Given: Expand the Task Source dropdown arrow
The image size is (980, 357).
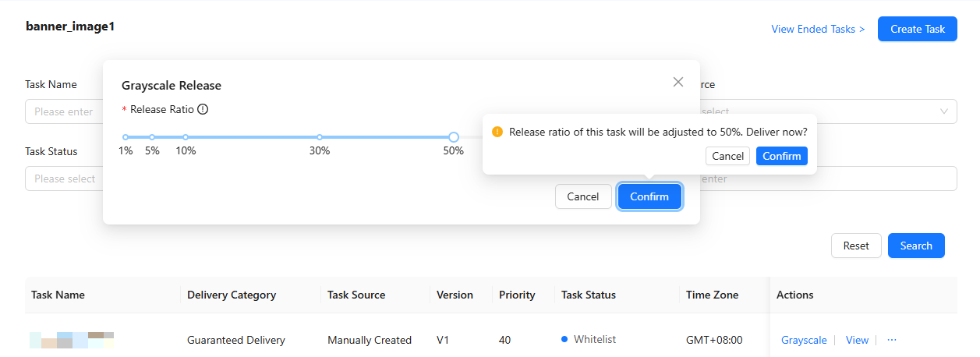Looking at the screenshot, I should (944, 111).
